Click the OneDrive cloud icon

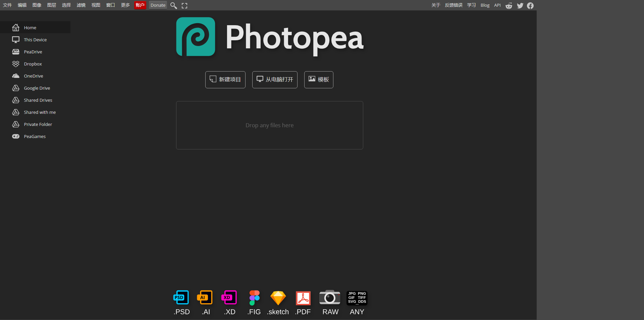[16, 76]
